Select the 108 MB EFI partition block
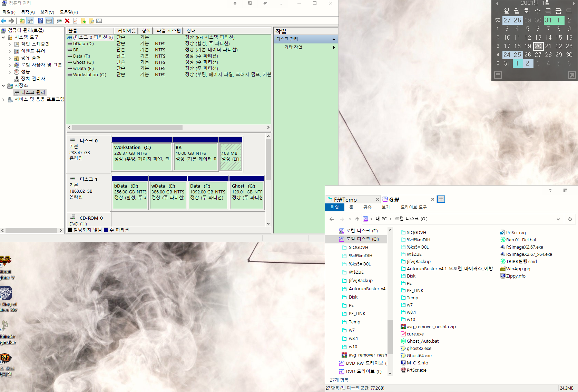Screen dimensions: 578x392 (231, 154)
